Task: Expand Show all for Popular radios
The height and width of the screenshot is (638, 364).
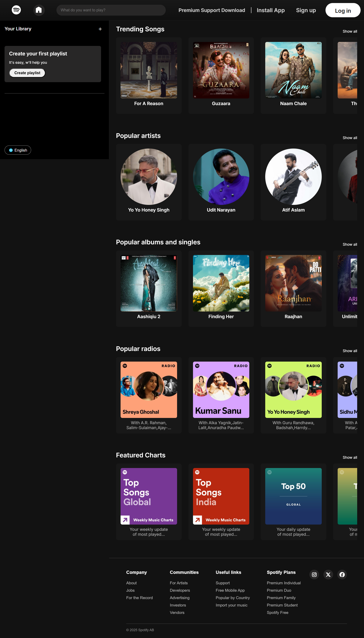Action: click(350, 351)
